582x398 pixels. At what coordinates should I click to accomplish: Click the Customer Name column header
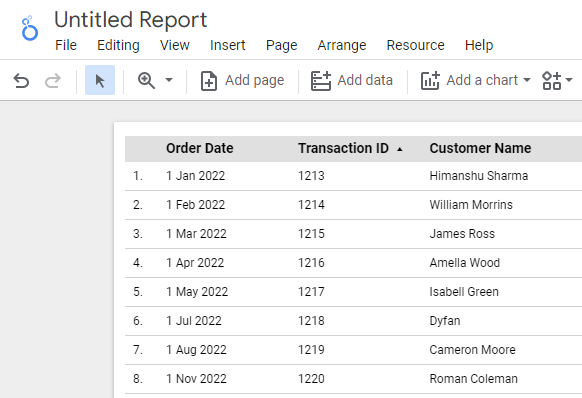pos(480,148)
